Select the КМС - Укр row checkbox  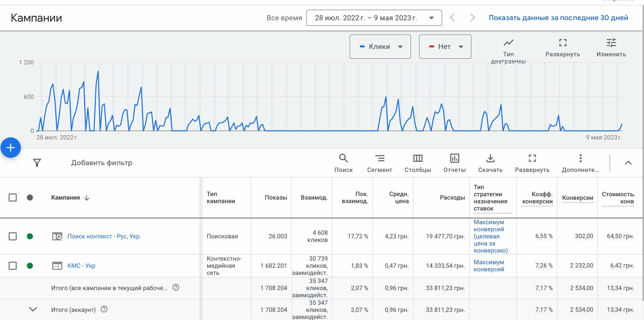pos(13,266)
